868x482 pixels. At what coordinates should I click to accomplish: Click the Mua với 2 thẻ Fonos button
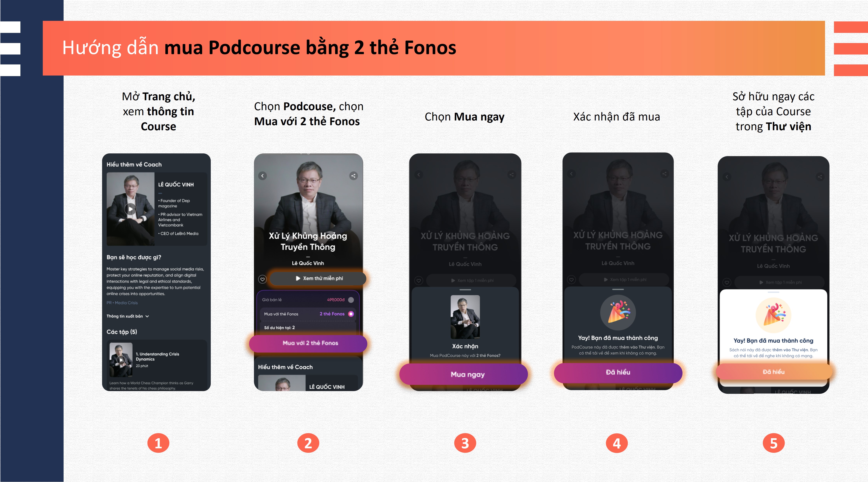(308, 343)
